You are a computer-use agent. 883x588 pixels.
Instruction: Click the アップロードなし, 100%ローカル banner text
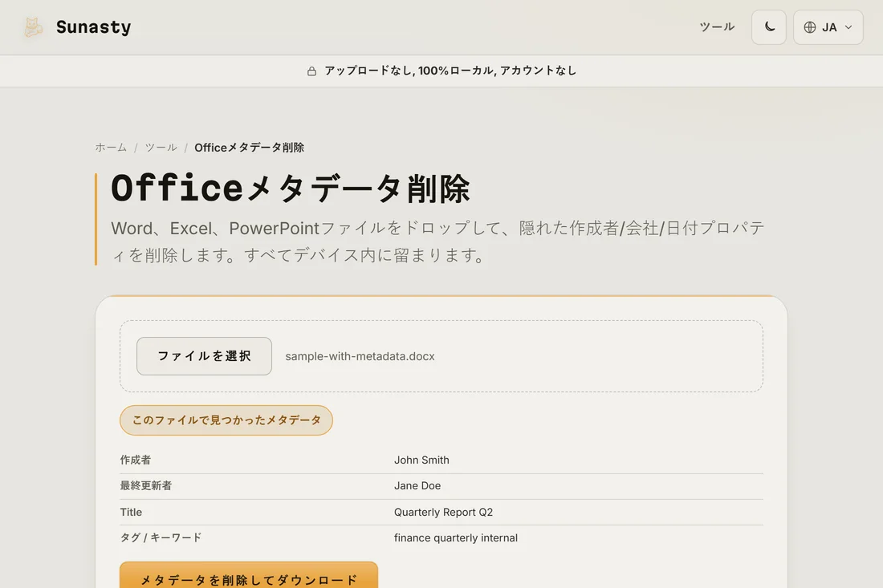(x=450, y=71)
